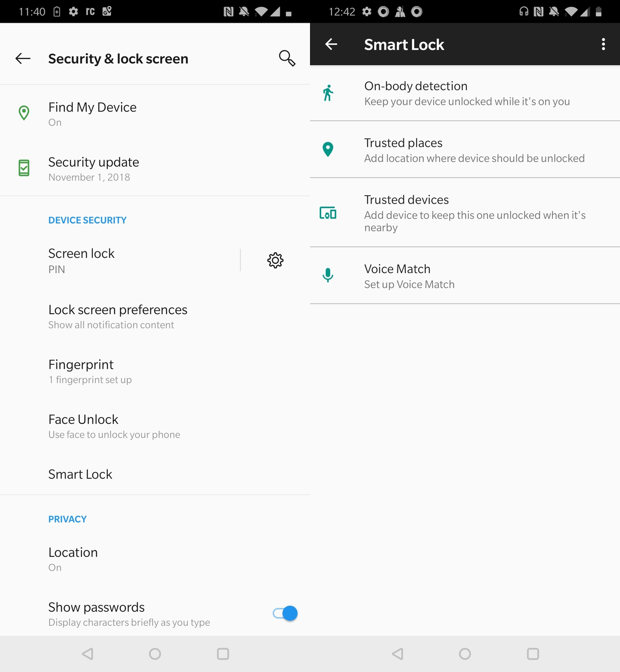Screen dimensions: 620x672
Task: Tap the Trusted devices icon
Action: pos(328,213)
